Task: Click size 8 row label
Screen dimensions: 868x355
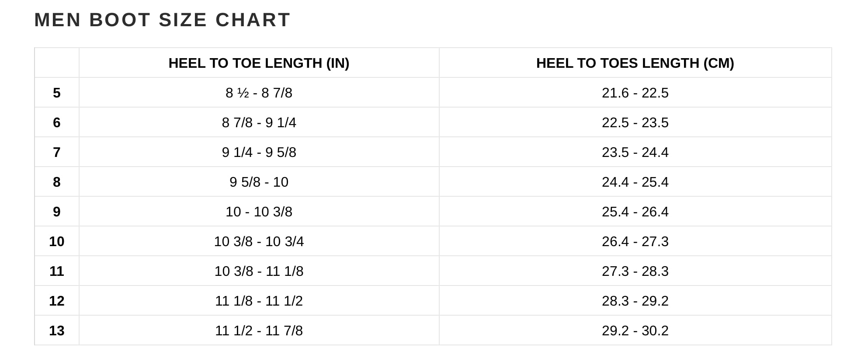Action: (57, 182)
